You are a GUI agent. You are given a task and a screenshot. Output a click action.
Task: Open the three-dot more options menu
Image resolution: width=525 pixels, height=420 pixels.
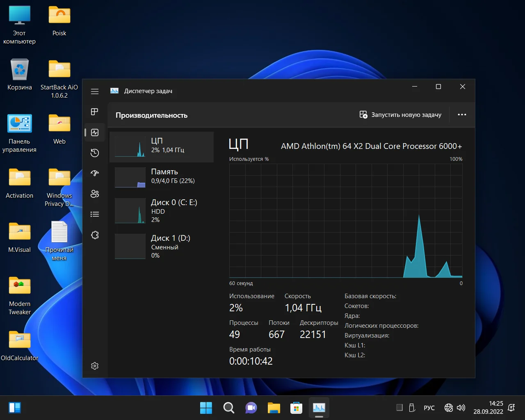[x=462, y=115]
